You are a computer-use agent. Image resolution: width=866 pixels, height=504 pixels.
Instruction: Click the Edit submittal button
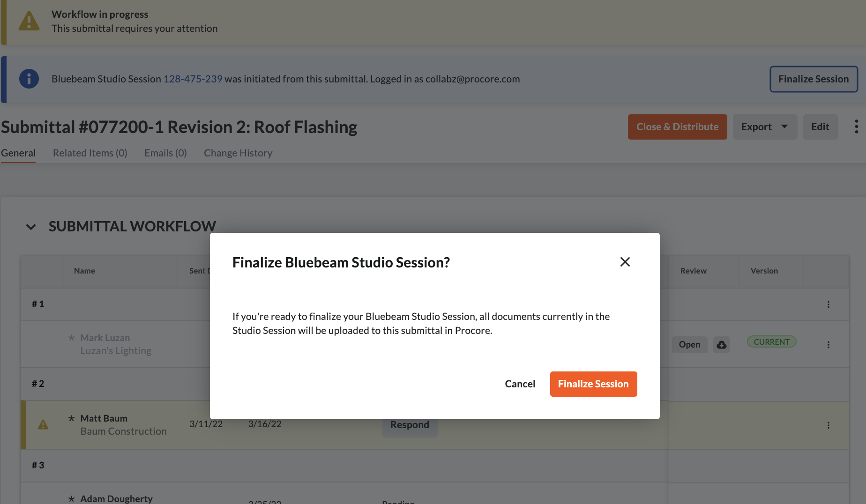[820, 127]
